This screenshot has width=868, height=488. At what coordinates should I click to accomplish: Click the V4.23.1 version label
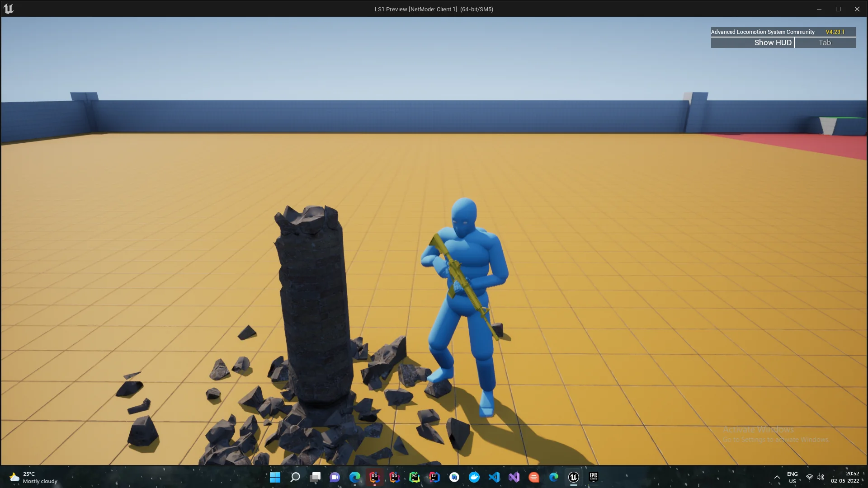(x=835, y=32)
